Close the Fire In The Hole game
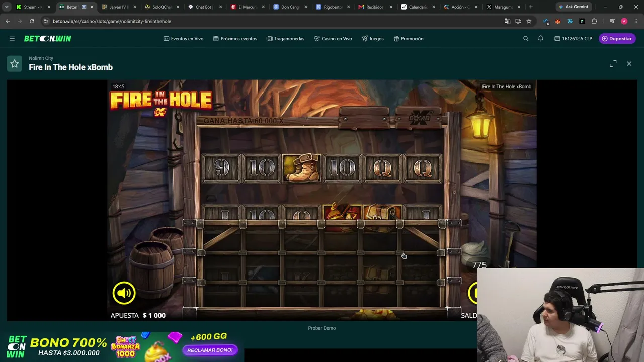Viewport: 644px width, 362px height. point(629,64)
